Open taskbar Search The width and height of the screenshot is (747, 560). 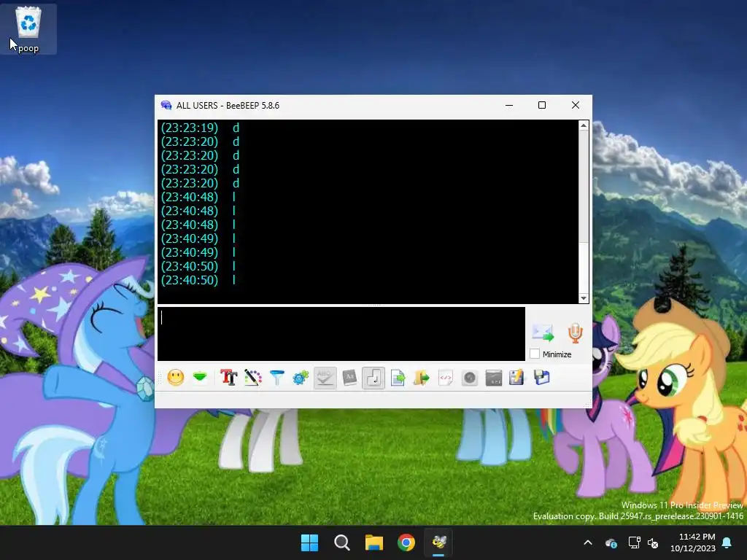click(342, 542)
